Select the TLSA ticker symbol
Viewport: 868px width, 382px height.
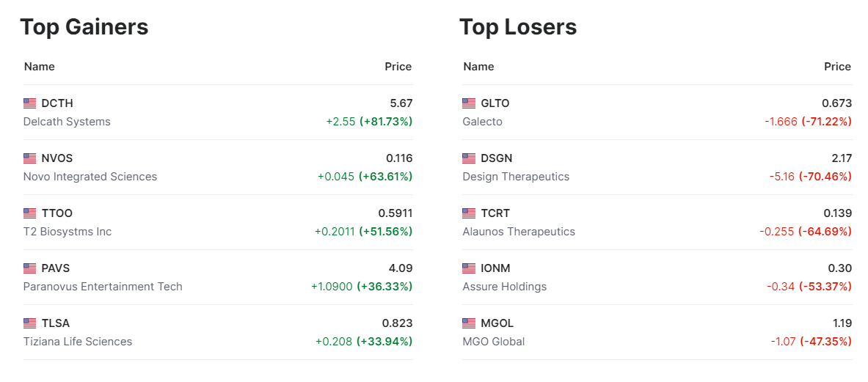pyautogui.click(x=56, y=323)
